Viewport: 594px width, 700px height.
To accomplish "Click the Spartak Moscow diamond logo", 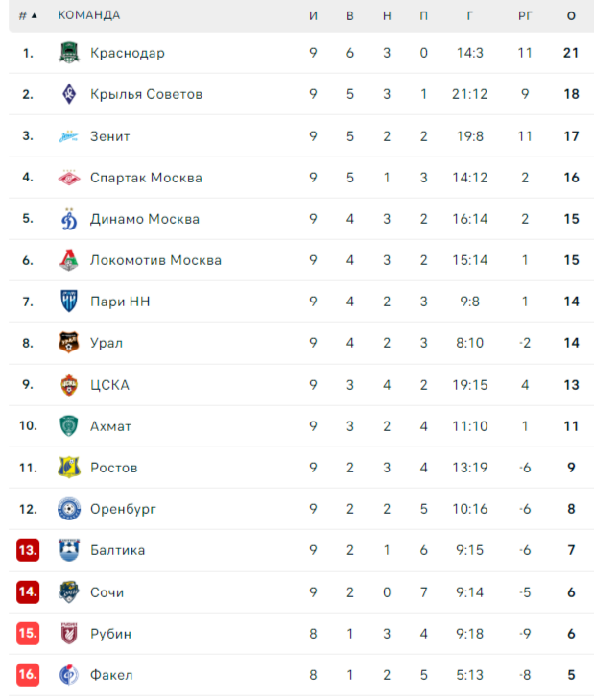I will pos(69,178).
